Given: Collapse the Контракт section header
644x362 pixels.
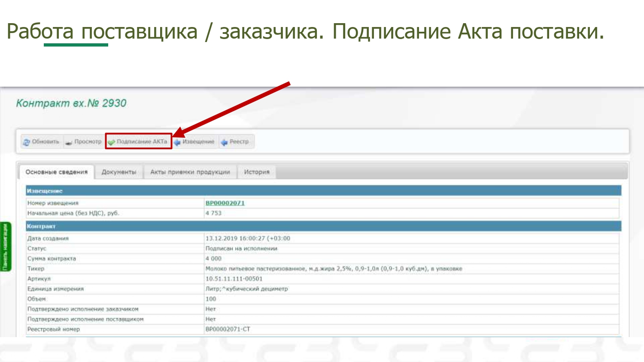Looking at the screenshot, I should (x=41, y=226).
